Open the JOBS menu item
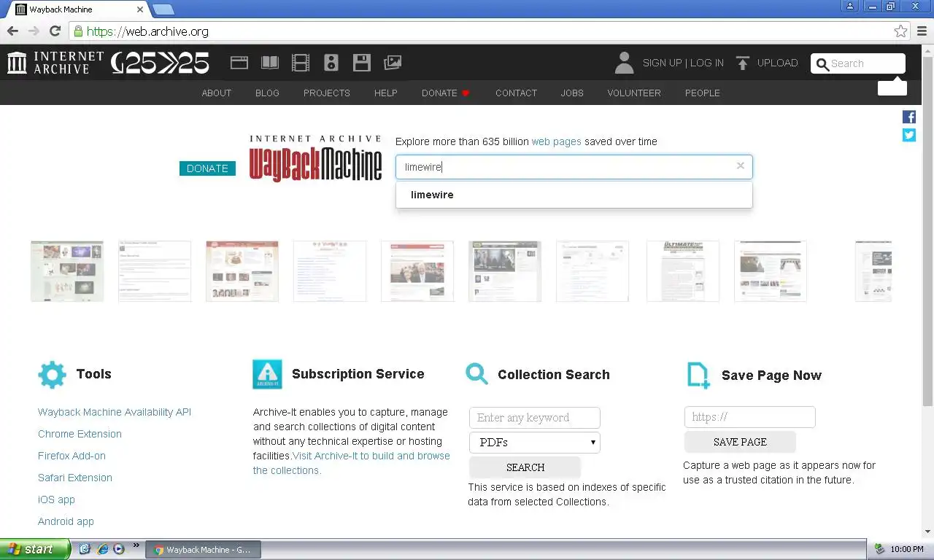The width and height of the screenshot is (934, 560). [x=572, y=93]
